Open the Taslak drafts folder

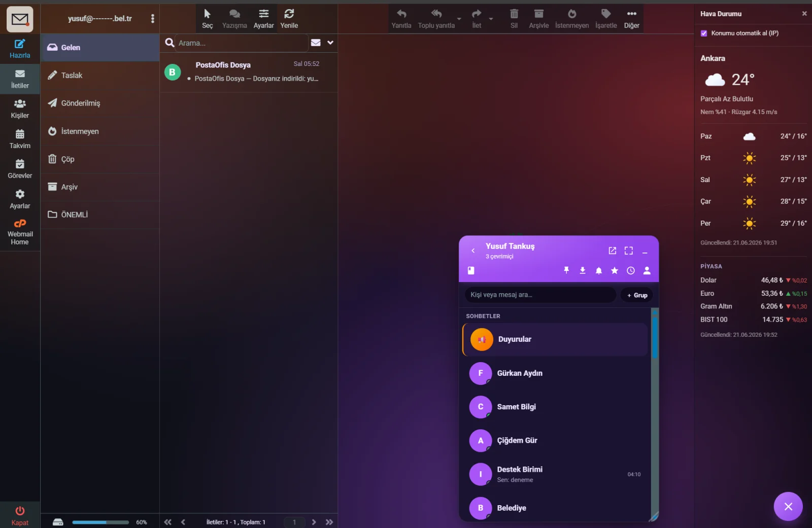100,76
